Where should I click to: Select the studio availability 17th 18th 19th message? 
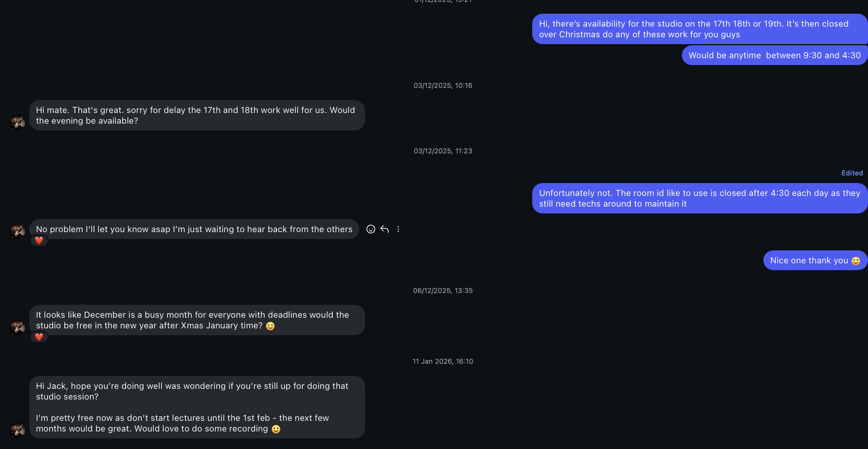700,29
